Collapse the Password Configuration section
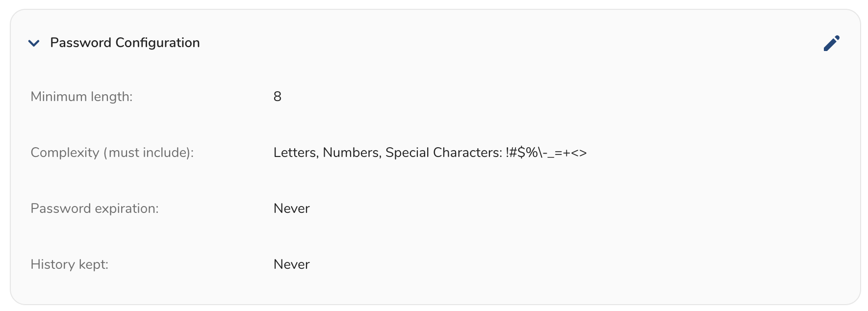This screenshot has width=868, height=311. click(34, 43)
